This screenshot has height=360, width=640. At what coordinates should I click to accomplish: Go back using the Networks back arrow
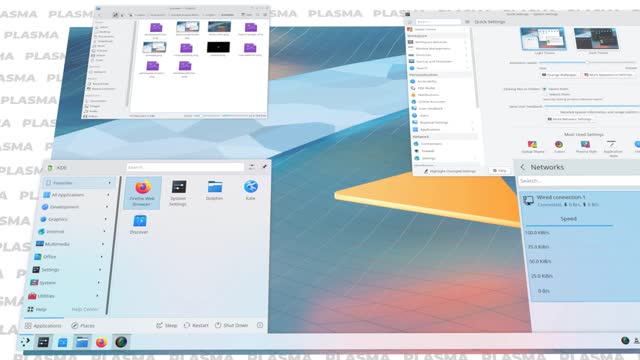[523, 167]
